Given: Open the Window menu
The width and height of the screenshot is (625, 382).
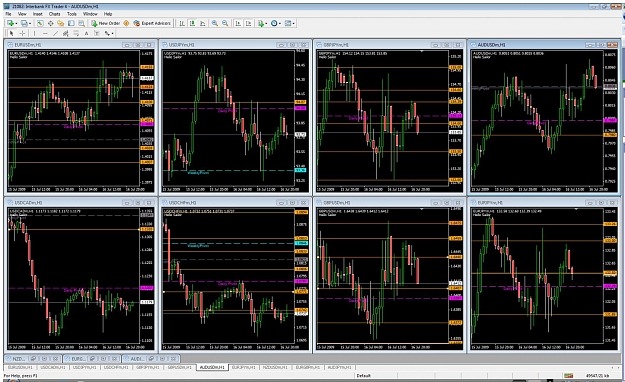Looking at the screenshot, I should tap(90, 14).
